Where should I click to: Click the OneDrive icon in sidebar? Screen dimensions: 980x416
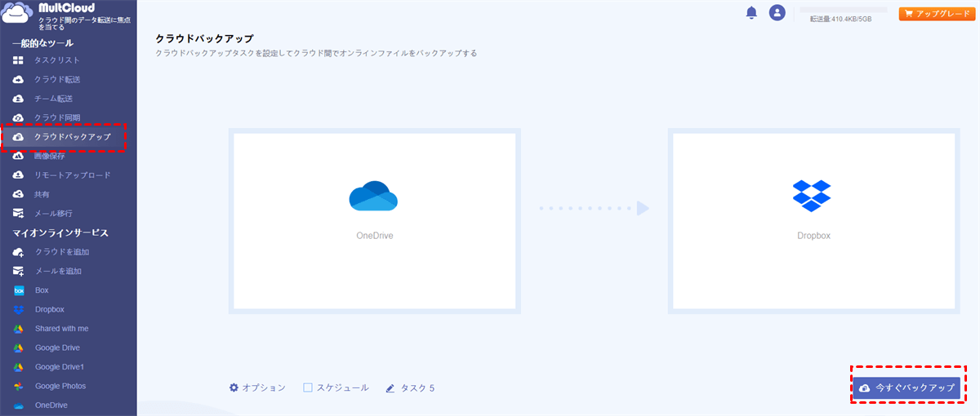(x=19, y=405)
